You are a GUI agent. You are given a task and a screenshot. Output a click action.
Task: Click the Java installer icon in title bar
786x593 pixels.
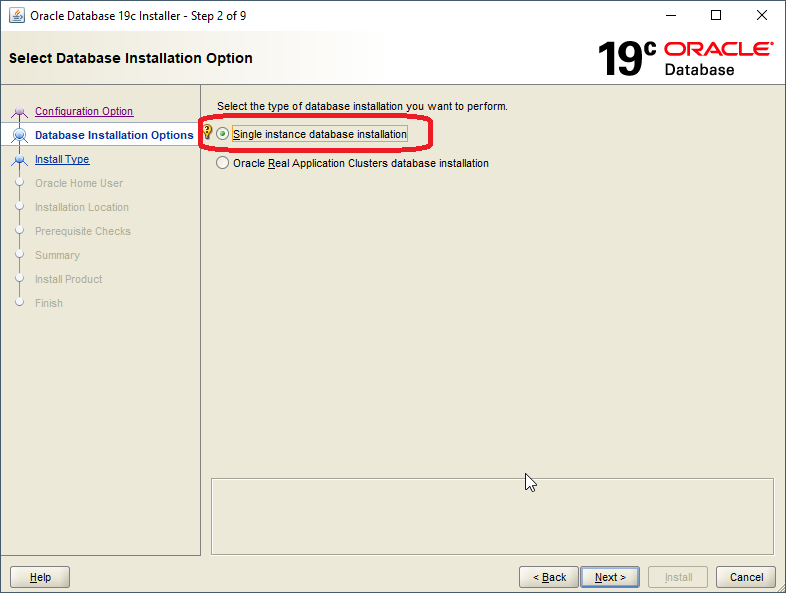click(17, 16)
